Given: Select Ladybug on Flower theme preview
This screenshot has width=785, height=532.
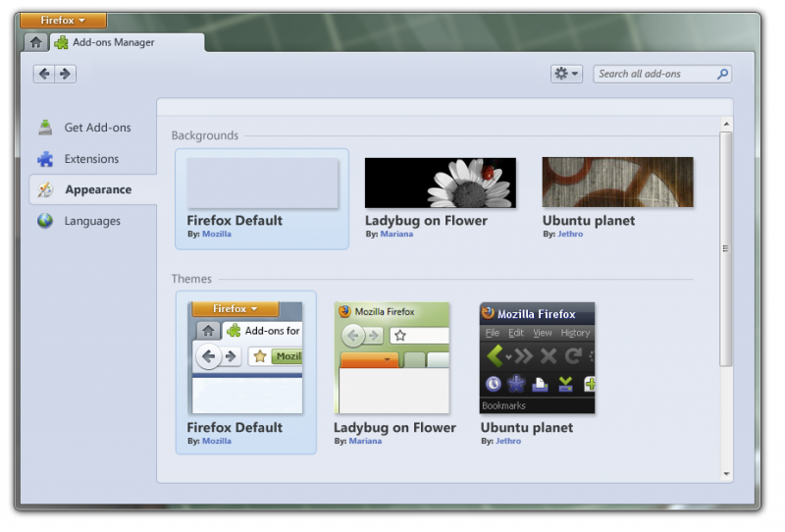Looking at the screenshot, I should click(392, 357).
